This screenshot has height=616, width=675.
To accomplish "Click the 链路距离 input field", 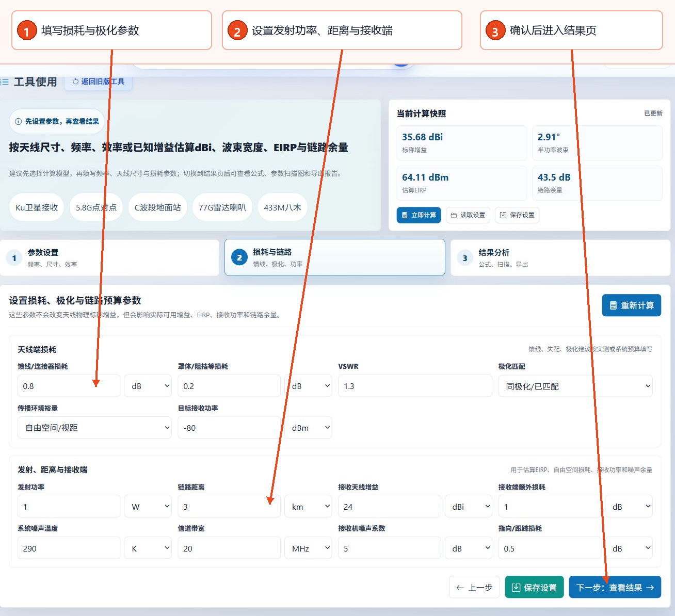I will tap(229, 507).
